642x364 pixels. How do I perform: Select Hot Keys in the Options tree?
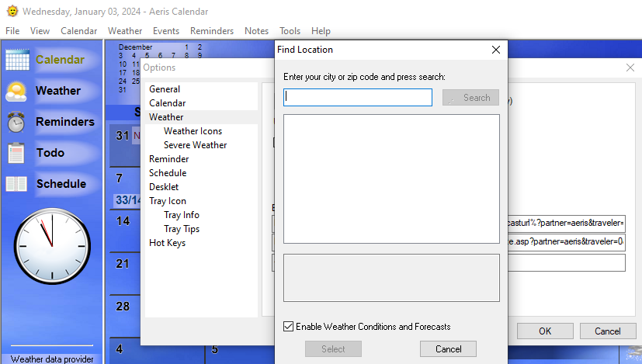[167, 243]
